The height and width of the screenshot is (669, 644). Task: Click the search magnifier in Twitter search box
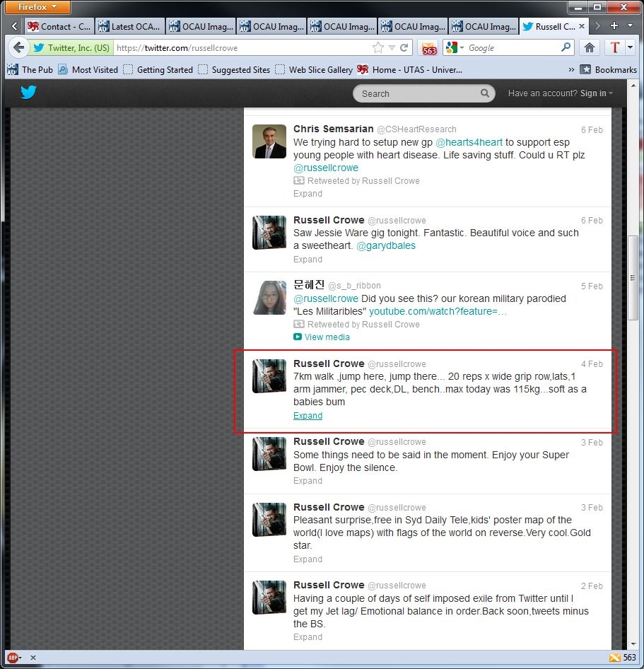click(x=484, y=93)
